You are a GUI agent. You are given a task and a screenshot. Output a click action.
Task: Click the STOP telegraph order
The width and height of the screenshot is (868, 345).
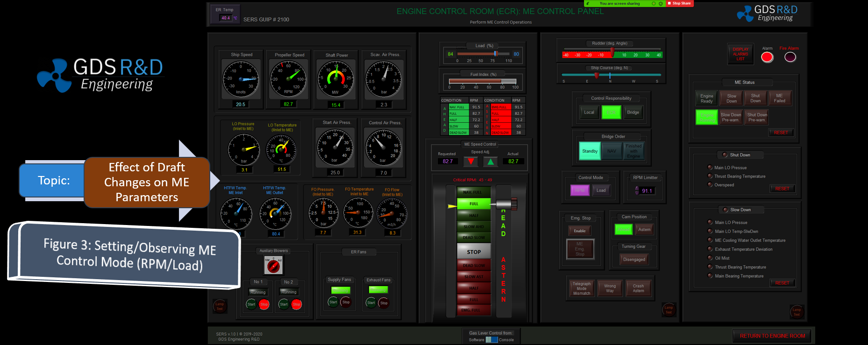click(474, 252)
